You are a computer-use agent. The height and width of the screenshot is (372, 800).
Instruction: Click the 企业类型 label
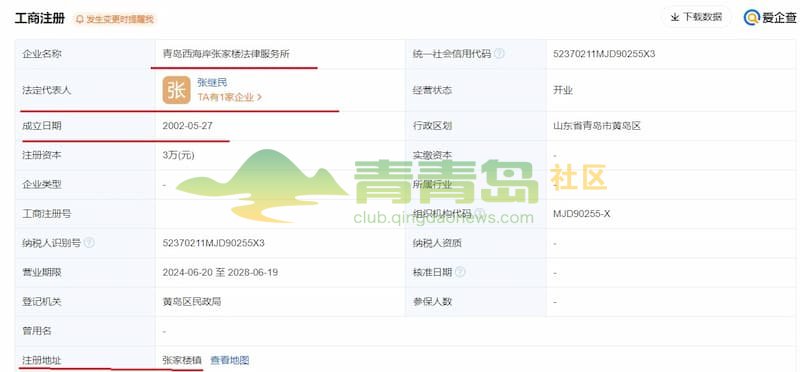click(42, 184)
